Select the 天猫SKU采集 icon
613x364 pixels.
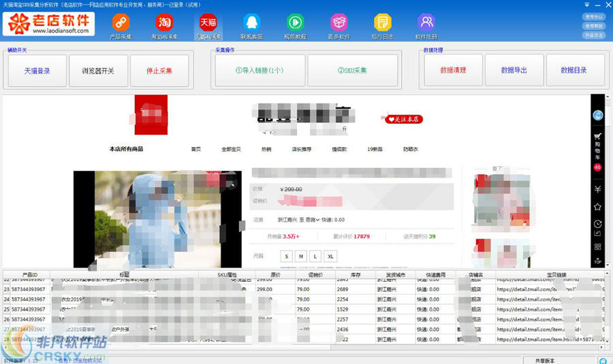tap(208, 22)
